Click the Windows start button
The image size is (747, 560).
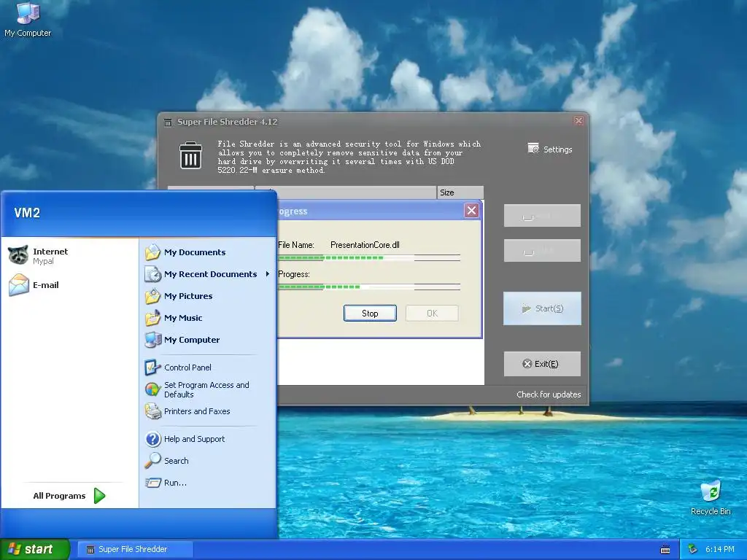(35, 549)
